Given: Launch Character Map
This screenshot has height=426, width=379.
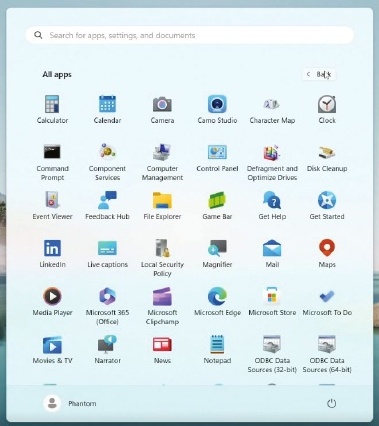Looking at the screenshot, I should pos(272,109).
